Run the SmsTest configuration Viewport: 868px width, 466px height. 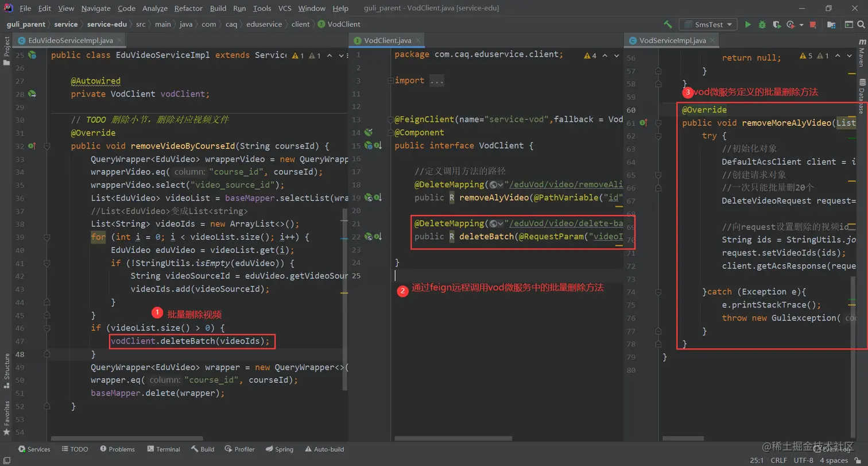(747, 25)
